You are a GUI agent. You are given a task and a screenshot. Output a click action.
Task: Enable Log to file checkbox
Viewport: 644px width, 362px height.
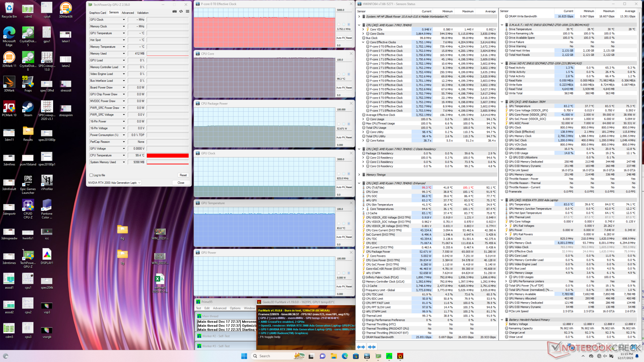click(x=91, y=175)
